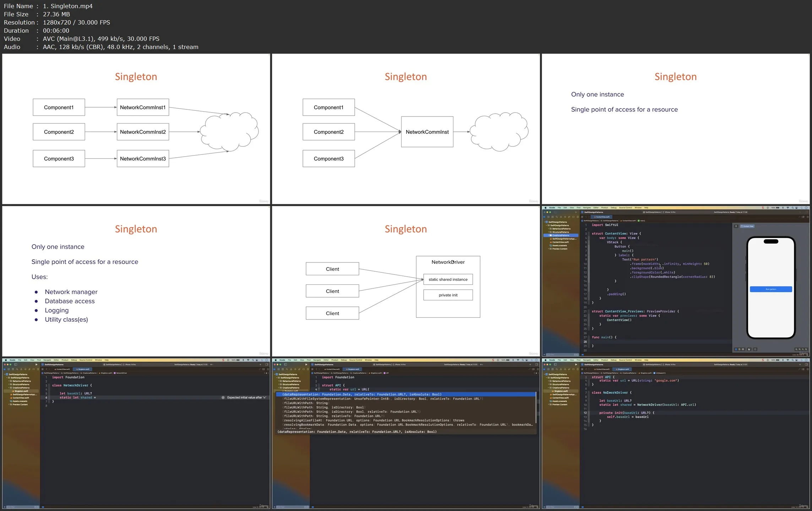Click API breadcrumb in URL autocomplete frame

coord(387,373)
